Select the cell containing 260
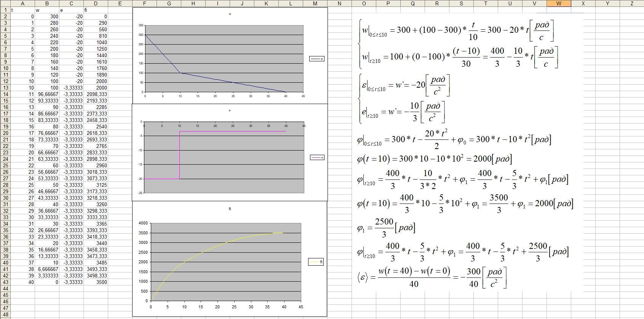This screenshot has width=644, height=319. [47, 29]
